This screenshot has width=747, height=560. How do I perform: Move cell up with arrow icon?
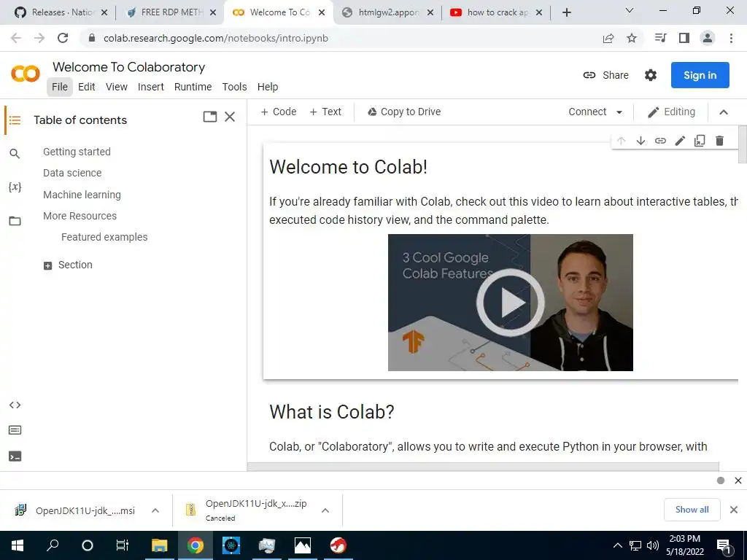[x=621, y=141]
